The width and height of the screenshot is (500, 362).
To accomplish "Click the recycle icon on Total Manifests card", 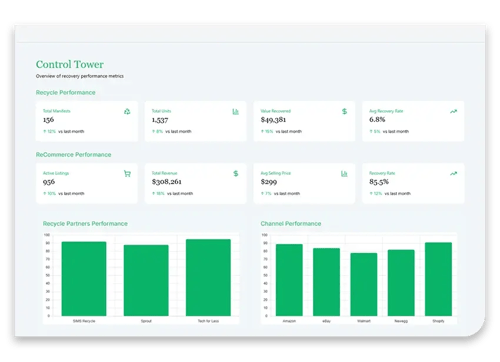I will point(127,111).
